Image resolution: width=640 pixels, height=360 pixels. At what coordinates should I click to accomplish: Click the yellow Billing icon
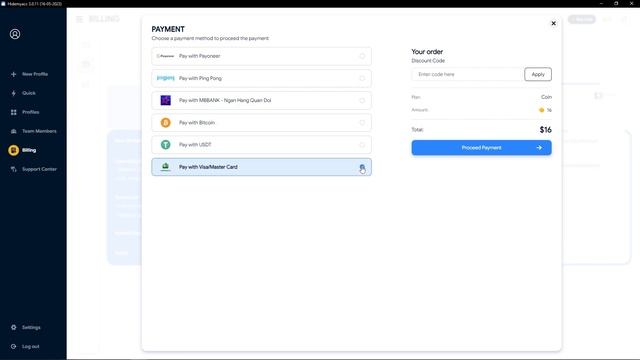[13, 150]
